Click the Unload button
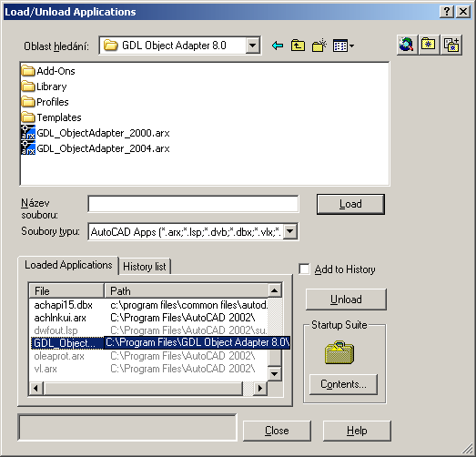The image size is (476, 457). coord(346,300)
